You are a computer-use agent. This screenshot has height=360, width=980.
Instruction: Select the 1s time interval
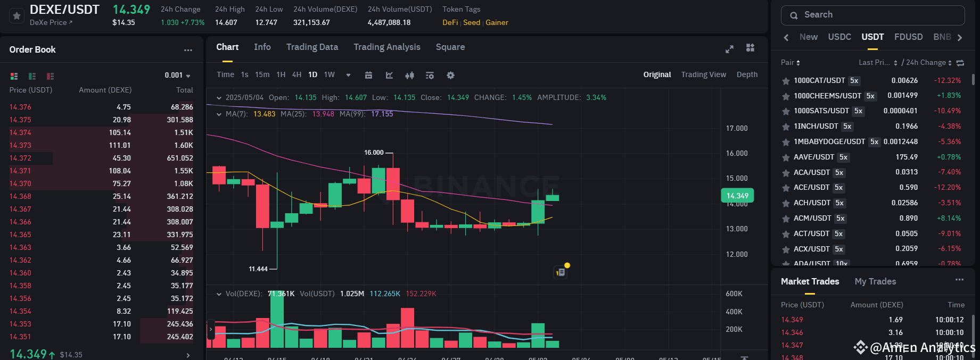(x=244, y=75)
